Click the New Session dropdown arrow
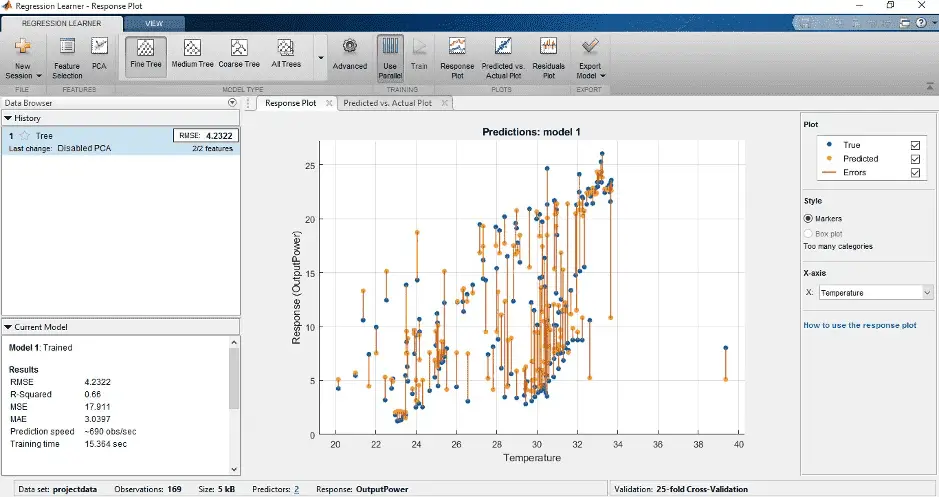The image size is (939, 497). [x=39, y=76]
